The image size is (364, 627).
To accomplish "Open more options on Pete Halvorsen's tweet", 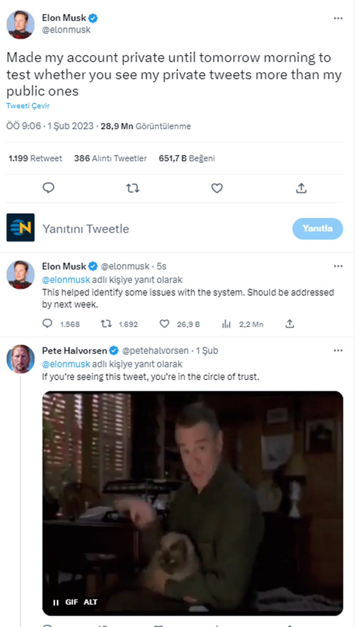I will click(338, 351).
